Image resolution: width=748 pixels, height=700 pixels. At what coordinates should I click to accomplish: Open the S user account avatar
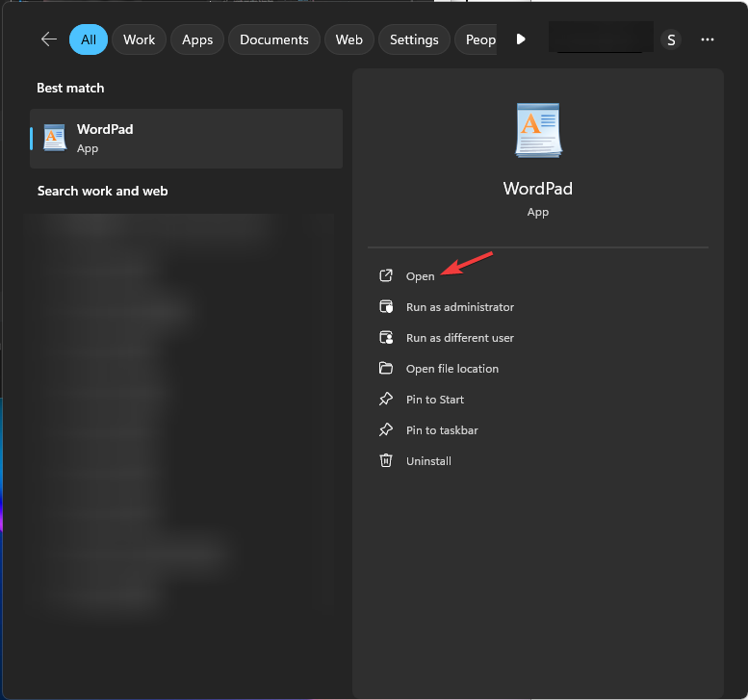671,39
